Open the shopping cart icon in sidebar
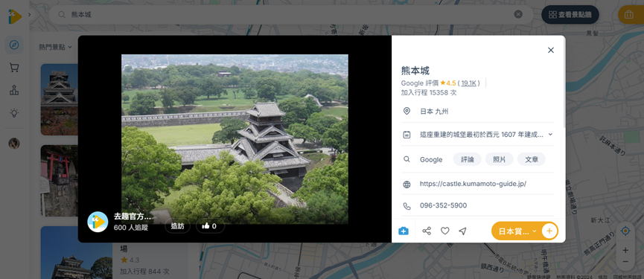Viewport: 644px width, 279px height. pyautogui.click(x=14, y=68)
